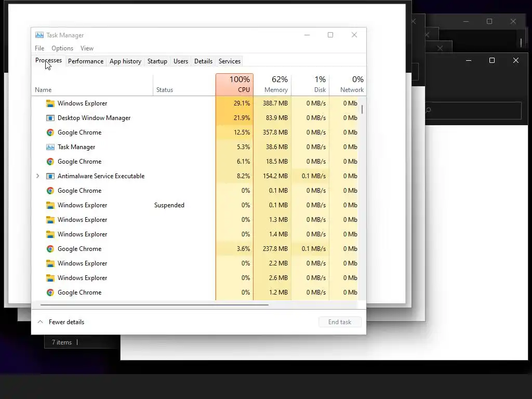Select the Task Manager process name

[76, 147]
